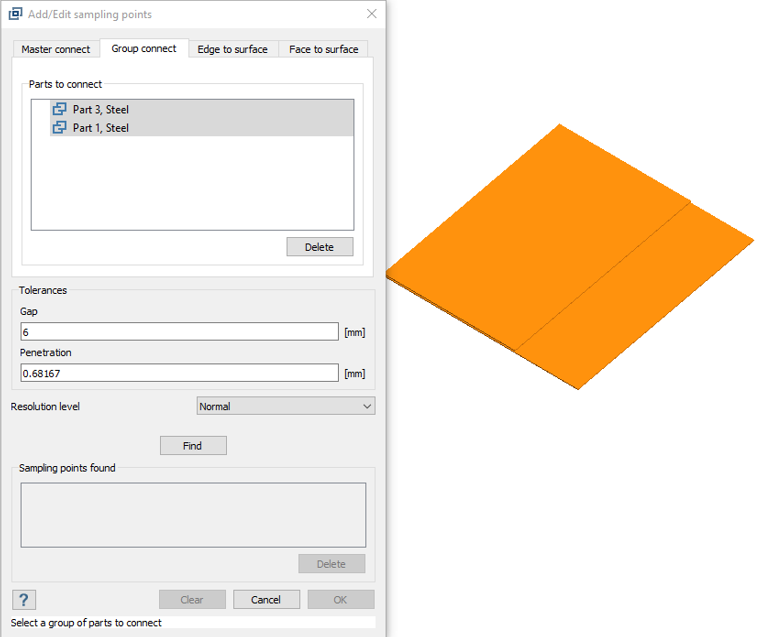Delete the selected parts to connect

tap(319, 247)
